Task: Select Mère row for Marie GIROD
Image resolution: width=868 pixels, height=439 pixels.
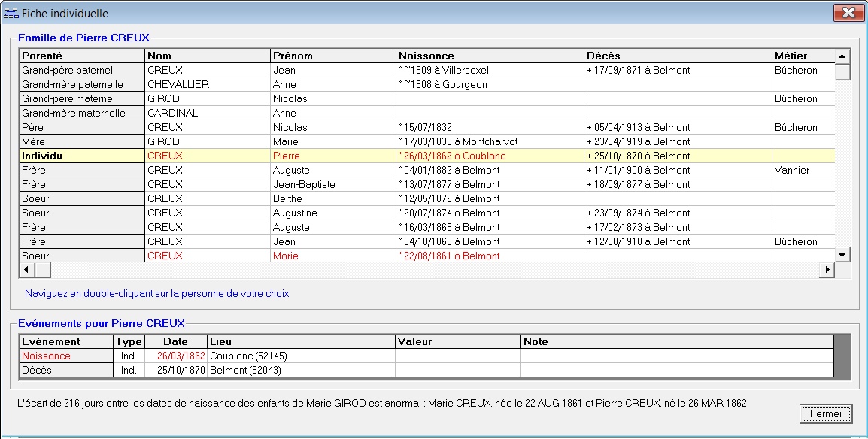Action: click(208, 141)
